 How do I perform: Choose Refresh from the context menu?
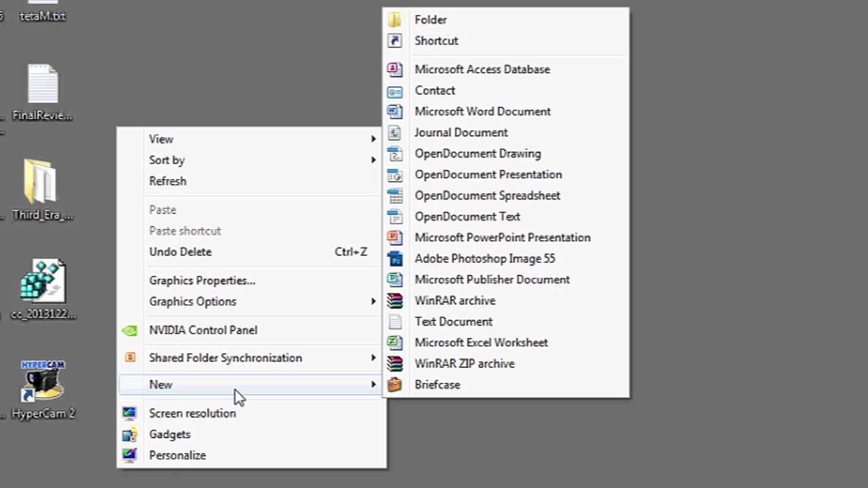[x=167, y=181]
